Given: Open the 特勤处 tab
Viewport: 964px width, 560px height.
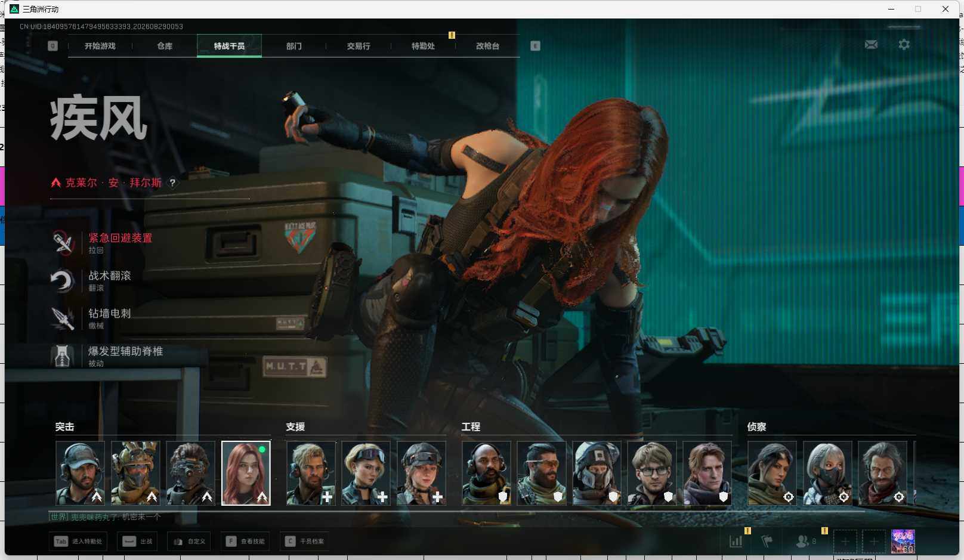Looking at the screenshot, I should coord(423,46).
